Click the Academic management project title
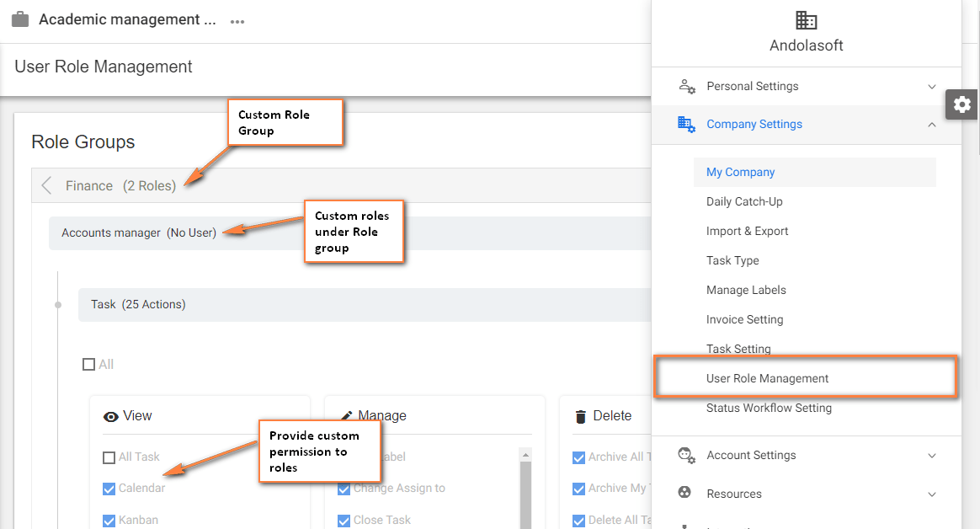 point(127,19)
